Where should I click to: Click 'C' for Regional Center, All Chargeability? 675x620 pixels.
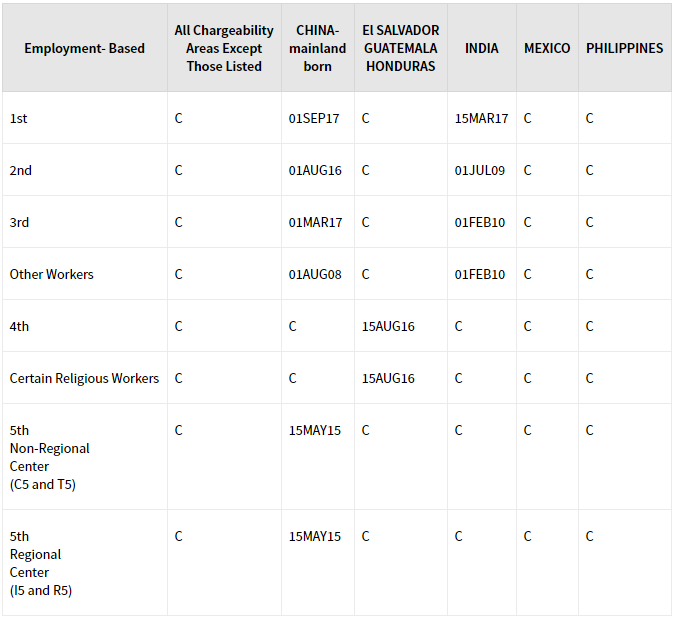tap(179, 536)
